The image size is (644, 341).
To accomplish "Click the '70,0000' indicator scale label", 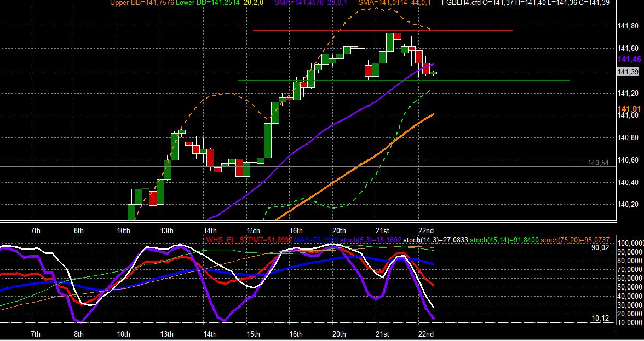I will click(x=629, y=270).
